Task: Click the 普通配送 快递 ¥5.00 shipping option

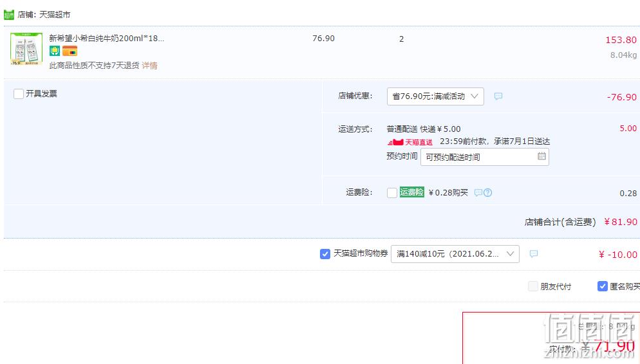Action: click(x=424, y=129)
